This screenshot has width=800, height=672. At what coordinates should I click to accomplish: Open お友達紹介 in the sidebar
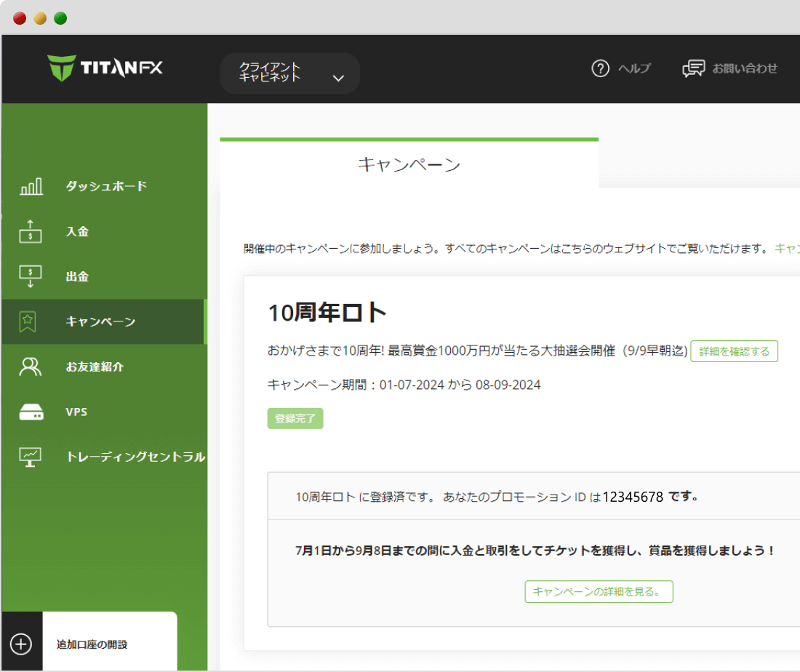click(x=95, y=367)
